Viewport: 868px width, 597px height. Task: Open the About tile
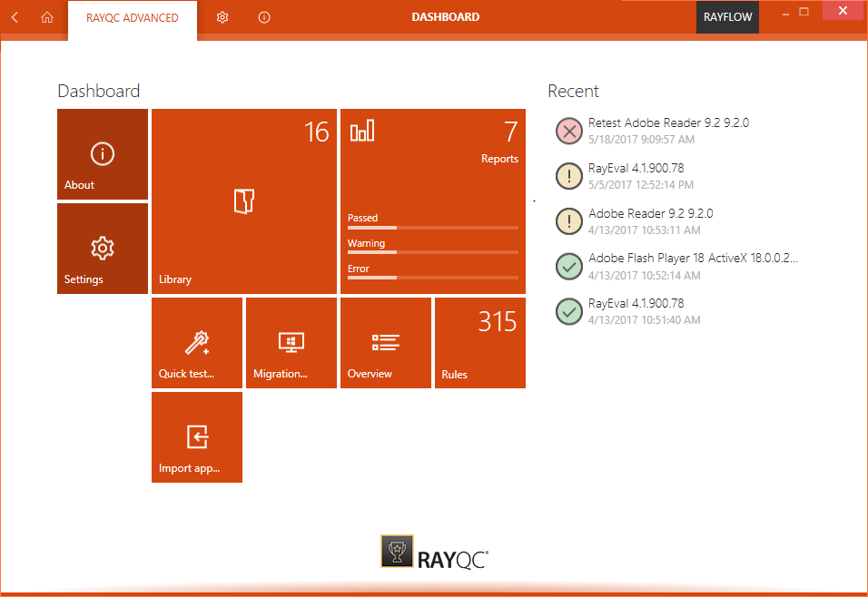point(102,154)
